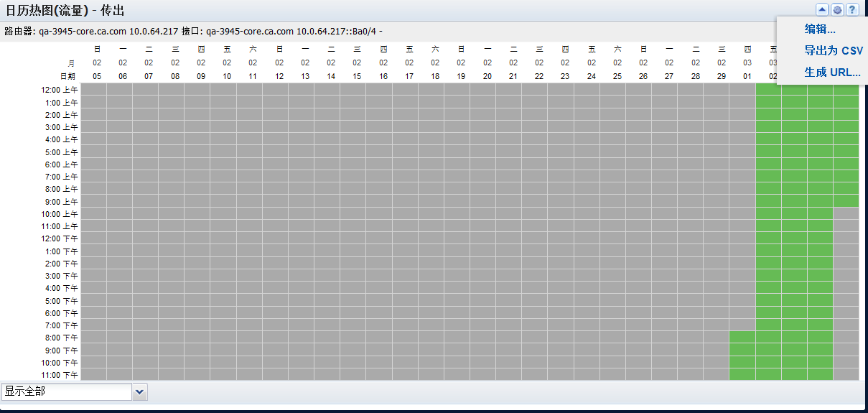
Task: Click the date 05 column header
Action: (x=97, y=76)
